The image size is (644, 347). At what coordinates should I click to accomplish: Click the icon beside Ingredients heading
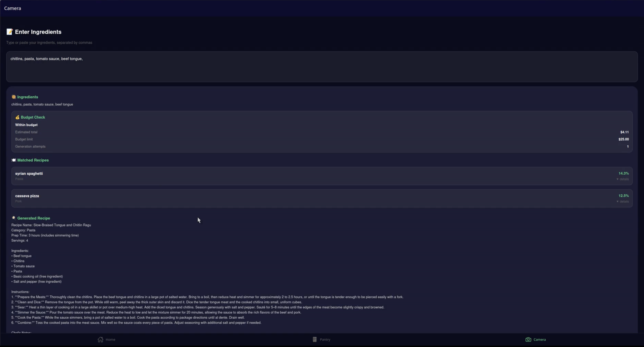coord(14,97)
